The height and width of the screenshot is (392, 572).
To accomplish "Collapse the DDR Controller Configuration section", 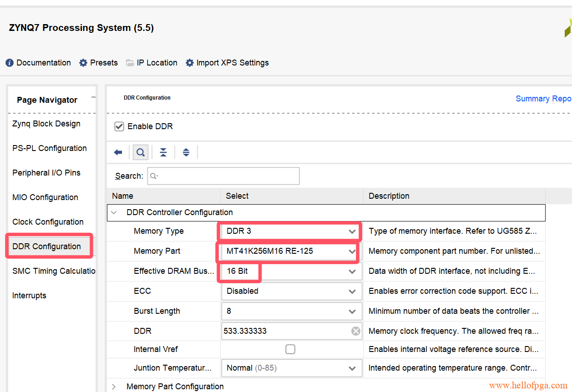I will coord(114,212).
